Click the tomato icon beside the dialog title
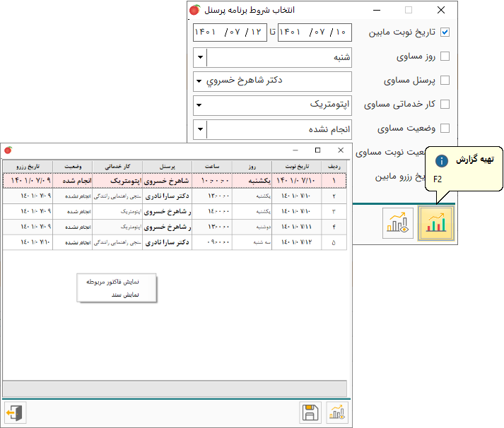This screenshot has height=428, width=504. [194, 11]
